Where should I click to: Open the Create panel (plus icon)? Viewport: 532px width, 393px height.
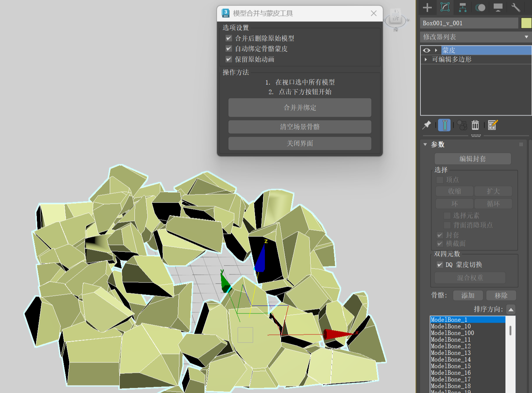point(427,7)
